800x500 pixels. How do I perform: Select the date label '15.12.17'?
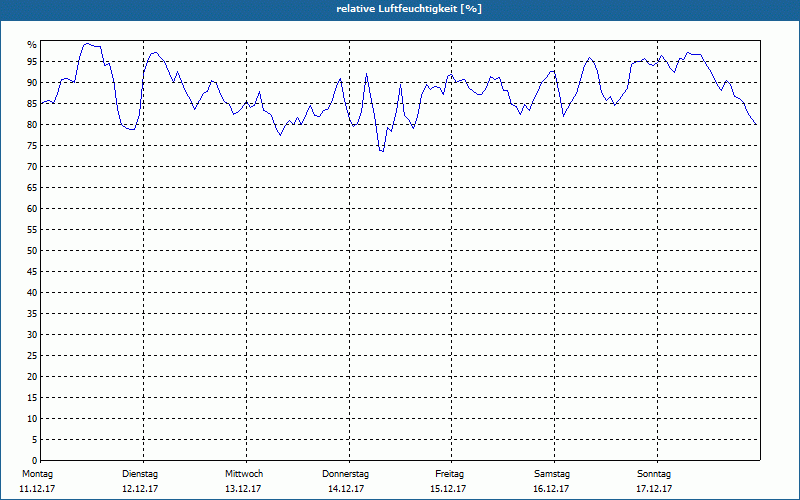447,489
